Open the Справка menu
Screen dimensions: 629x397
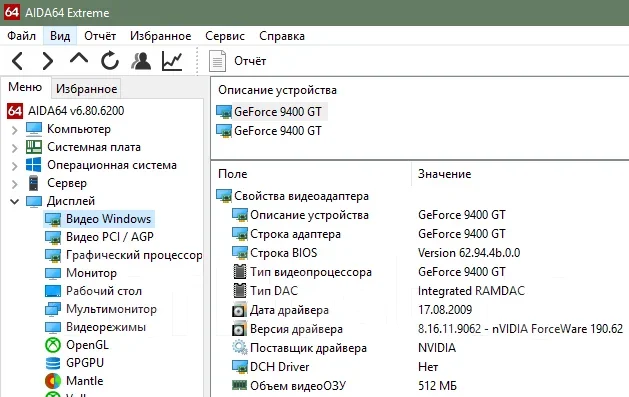coord(282,36)
